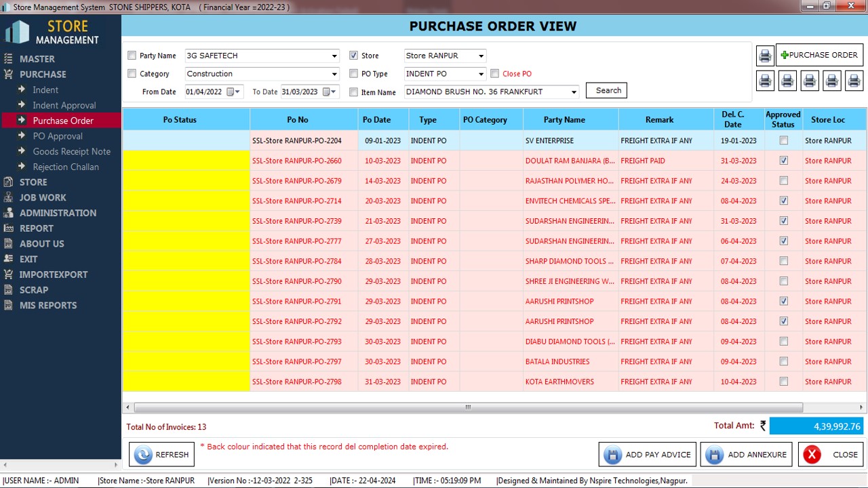Image resolution: width=868 pixels, height=488 pixels.
Task: Expand the Item Name dropdown list
Action: [x=574, y=91]
